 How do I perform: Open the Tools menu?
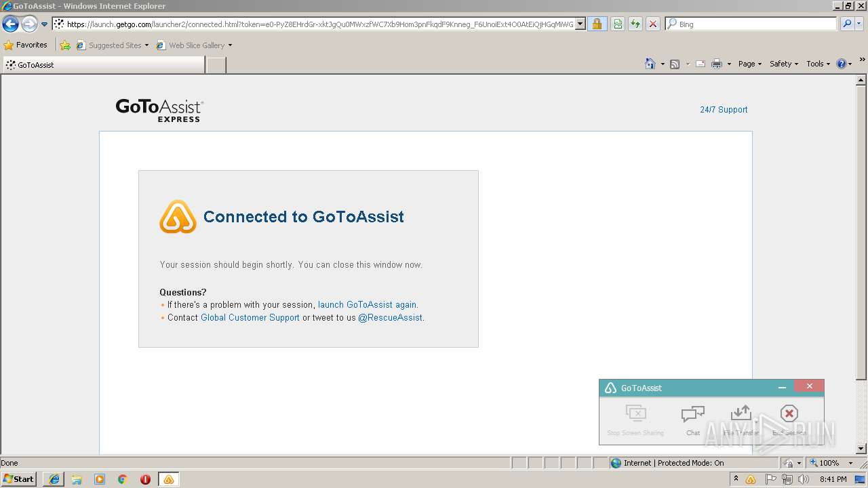pos(818,64)
